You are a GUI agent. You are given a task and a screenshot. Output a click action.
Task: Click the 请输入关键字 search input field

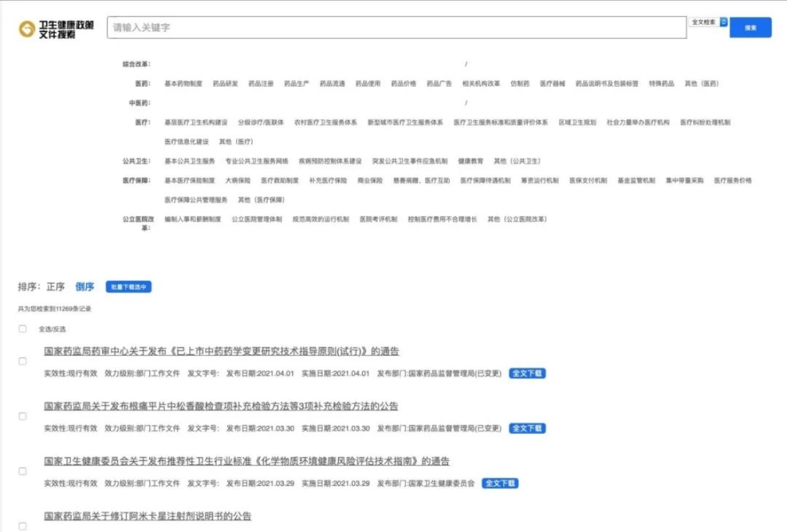coord(396,27)
